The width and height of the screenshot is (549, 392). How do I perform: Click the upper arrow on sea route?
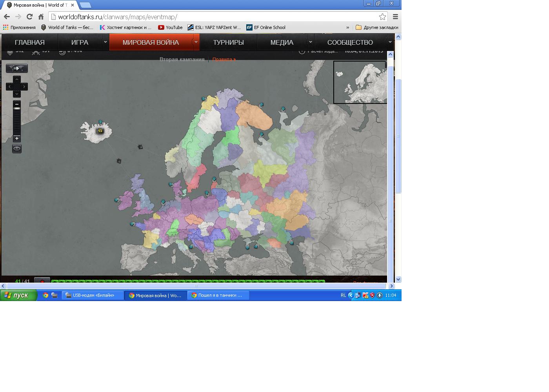[140, 147]
